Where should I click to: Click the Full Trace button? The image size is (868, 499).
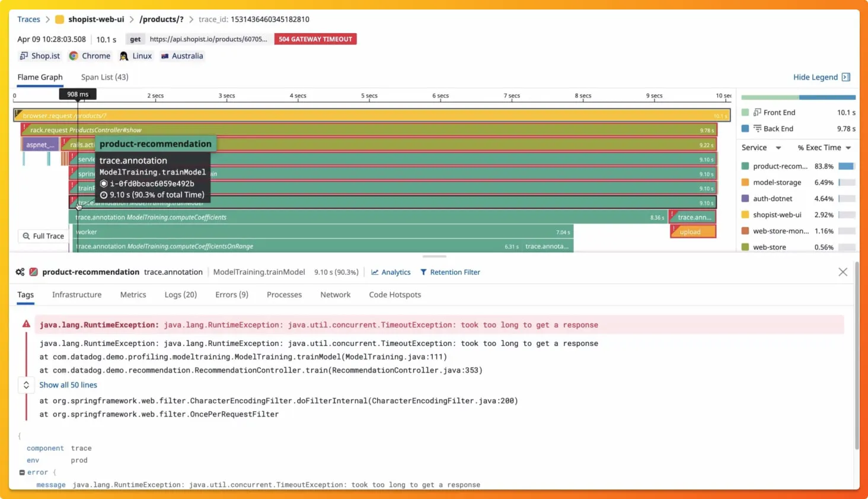tap(43, 236)
